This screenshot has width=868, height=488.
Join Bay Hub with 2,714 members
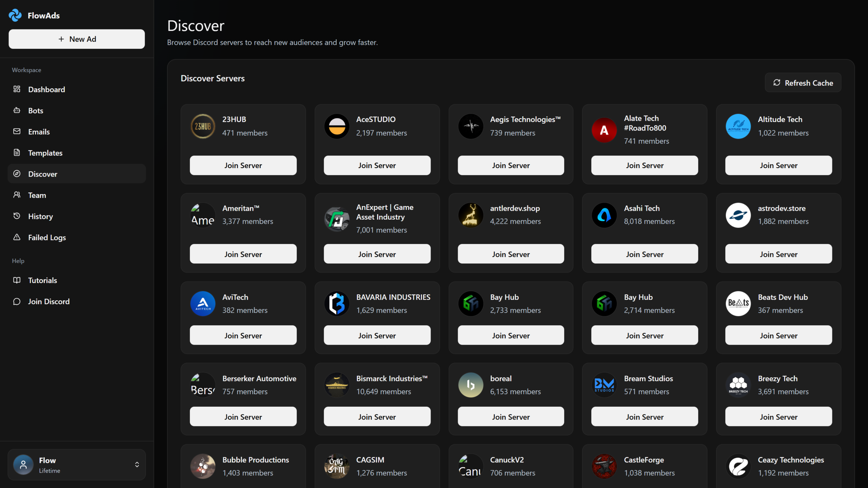(645, 335)
